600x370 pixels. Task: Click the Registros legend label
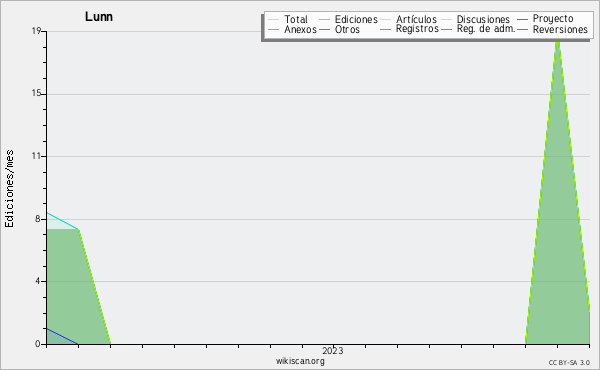[417, 29]
